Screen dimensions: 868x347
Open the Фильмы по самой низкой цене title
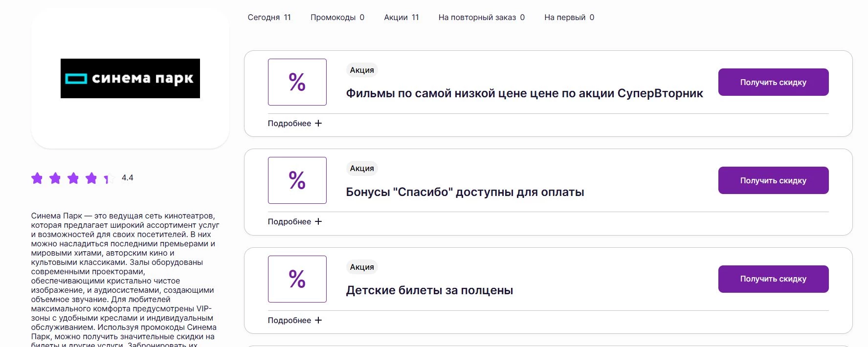524,93
